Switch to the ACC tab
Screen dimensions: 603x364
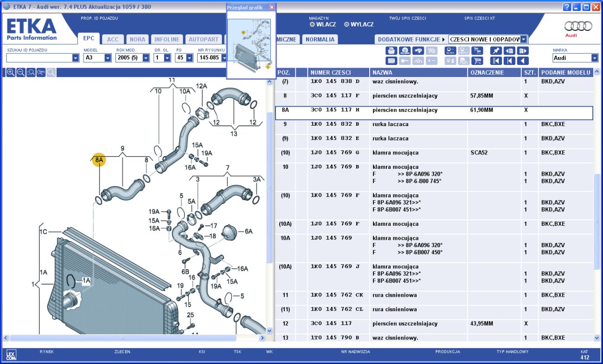[x=113, y=39]
